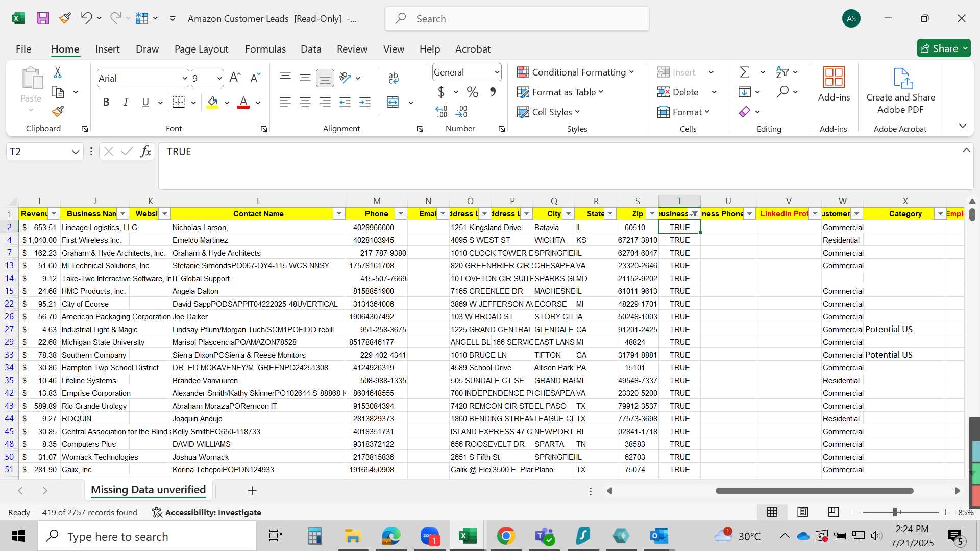The width and height of the screenshot is (980, 551).
Task: Open Google Chrome from taskbar
Action: click(x=506, y=536)
